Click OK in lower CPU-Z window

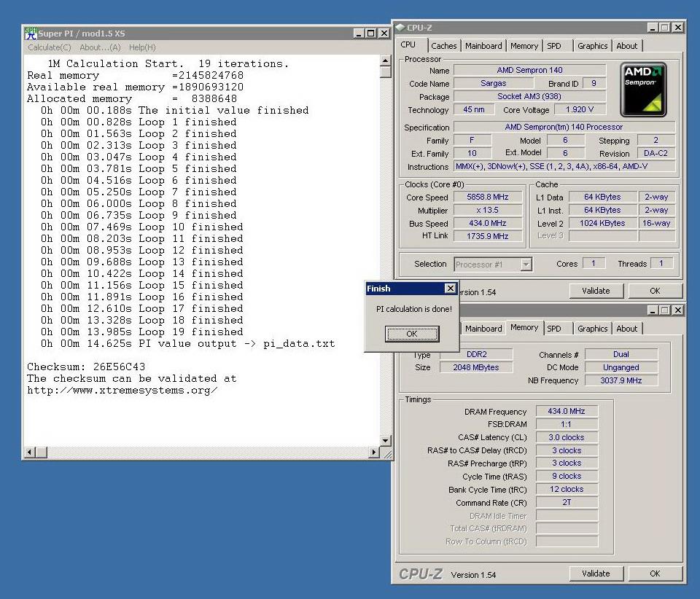[655, 573]
